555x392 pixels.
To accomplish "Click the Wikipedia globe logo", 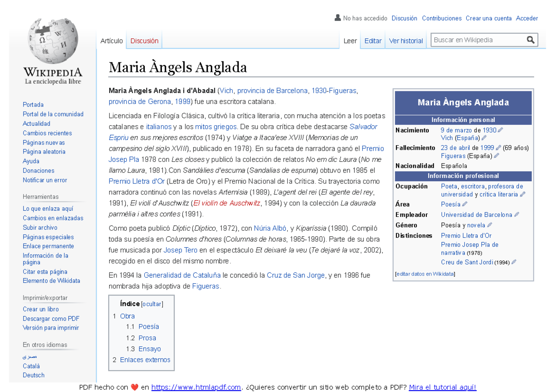I will pyautogui.click(x=53, y=42).
